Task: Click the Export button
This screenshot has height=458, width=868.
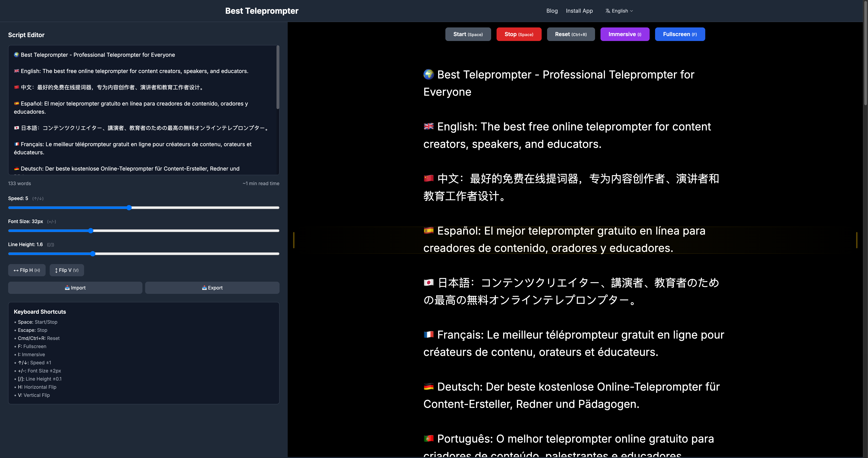Action: point(212,288)
